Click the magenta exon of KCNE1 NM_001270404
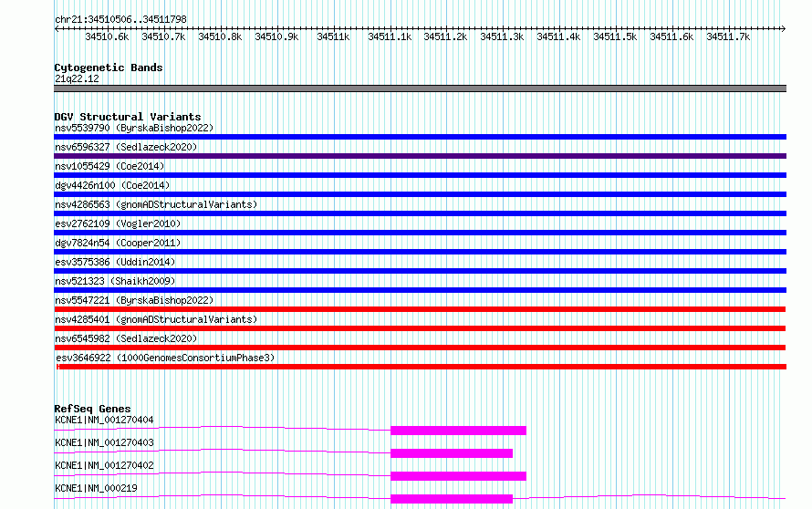Image resolution: width=812 pixels, height=509 pixels. coord(458,431)
